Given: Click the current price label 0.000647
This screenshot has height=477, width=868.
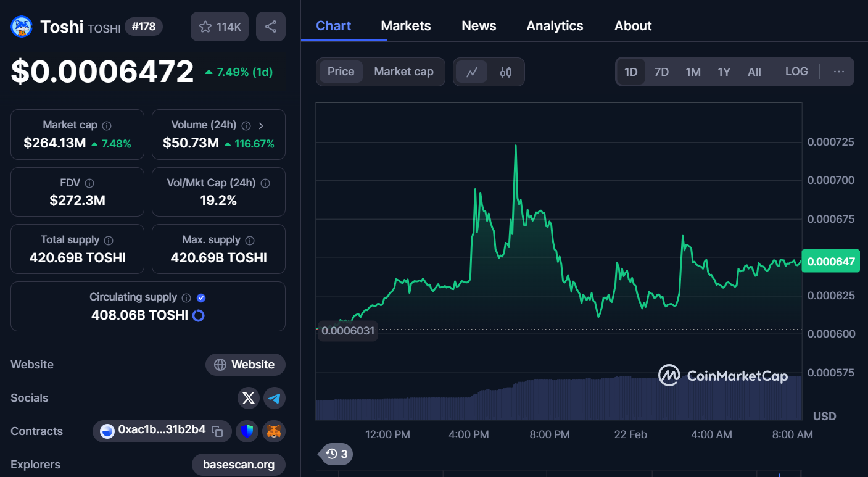Looking at the screenshot, I should coord(831,262).
